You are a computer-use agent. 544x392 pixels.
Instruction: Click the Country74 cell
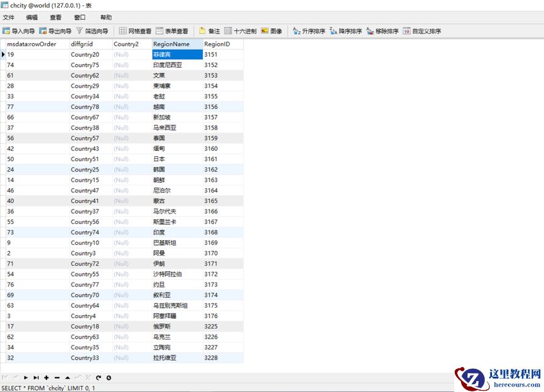pos(91,232)
